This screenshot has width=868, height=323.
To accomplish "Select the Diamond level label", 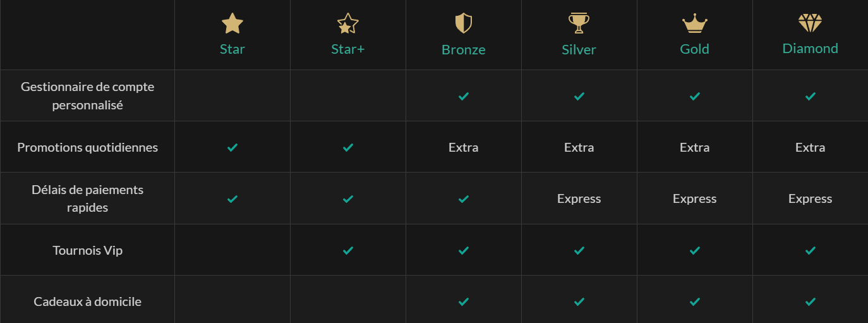I will [810, 49].
